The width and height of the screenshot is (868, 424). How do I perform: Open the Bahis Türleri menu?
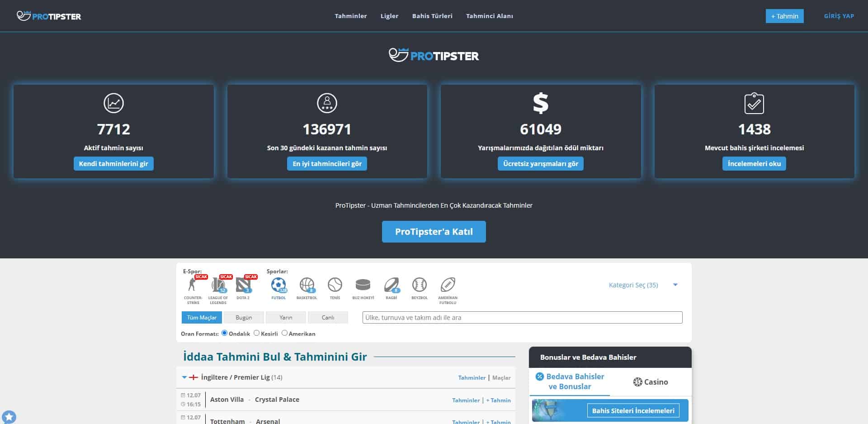point(432,16)
